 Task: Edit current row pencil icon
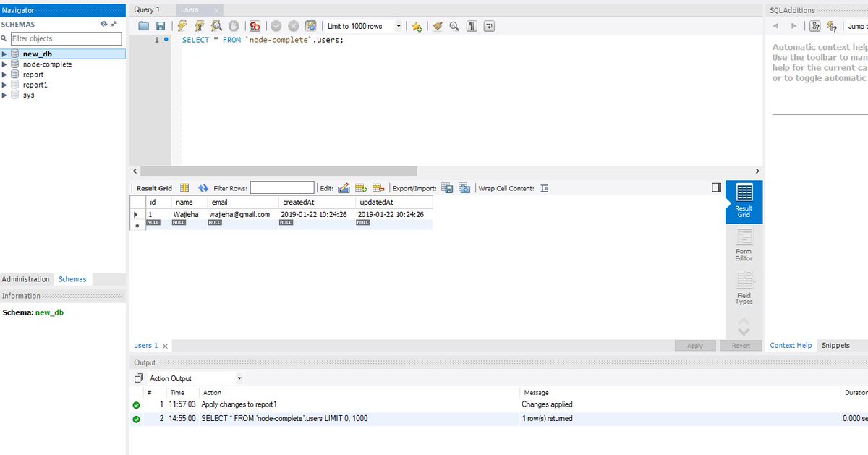pyautogui.click(x=344, y=188)
